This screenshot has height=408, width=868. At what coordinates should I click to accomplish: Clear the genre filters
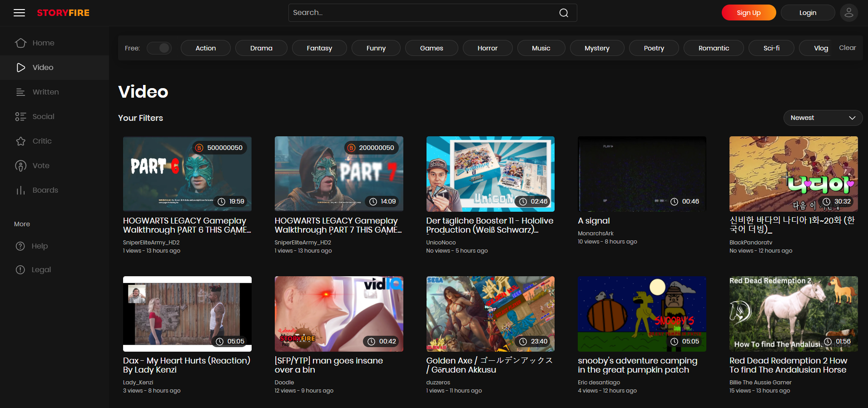coord(847,48)
